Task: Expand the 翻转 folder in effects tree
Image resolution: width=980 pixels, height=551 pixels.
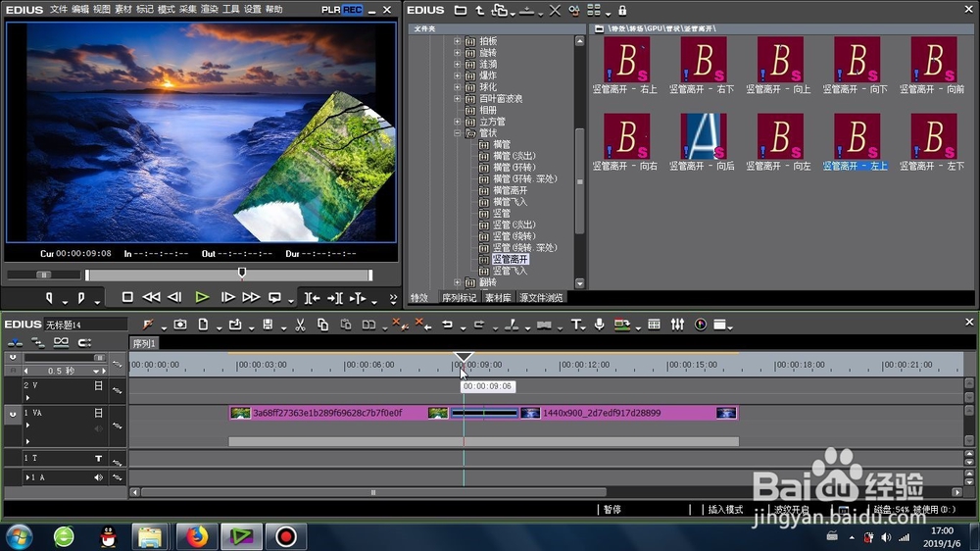Action: click(458, 282)
